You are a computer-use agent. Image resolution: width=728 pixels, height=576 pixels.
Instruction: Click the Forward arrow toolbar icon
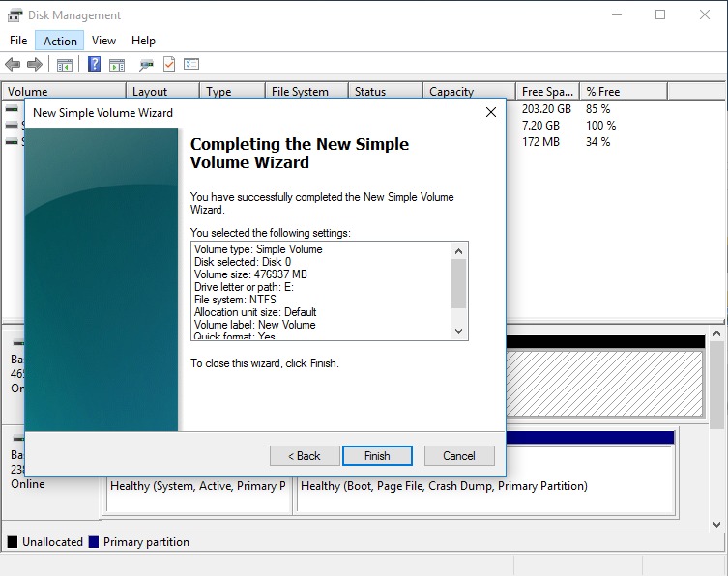pos(35,65)
